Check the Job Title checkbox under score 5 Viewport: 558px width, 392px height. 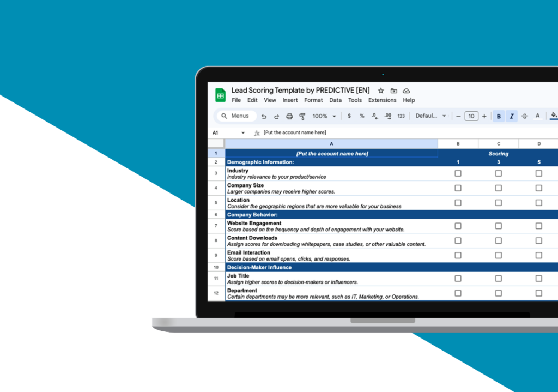[538, 278]
